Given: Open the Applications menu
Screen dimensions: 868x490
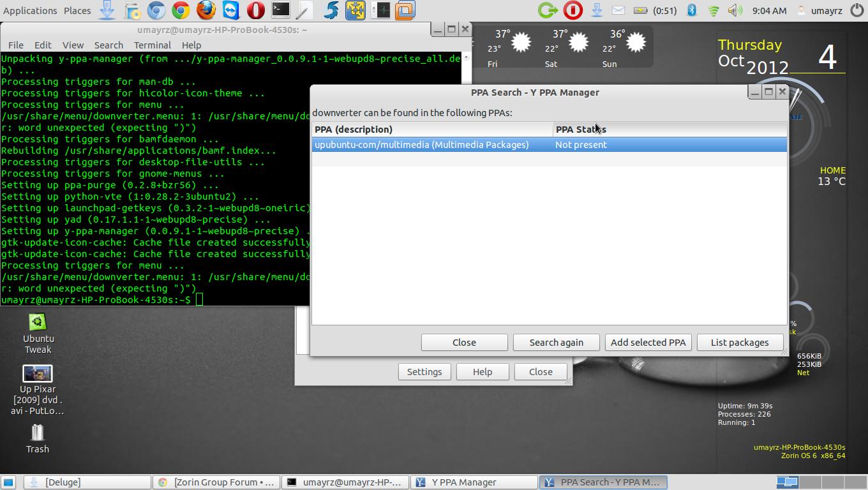Looking at the screenshot, I should pos(30,10).
